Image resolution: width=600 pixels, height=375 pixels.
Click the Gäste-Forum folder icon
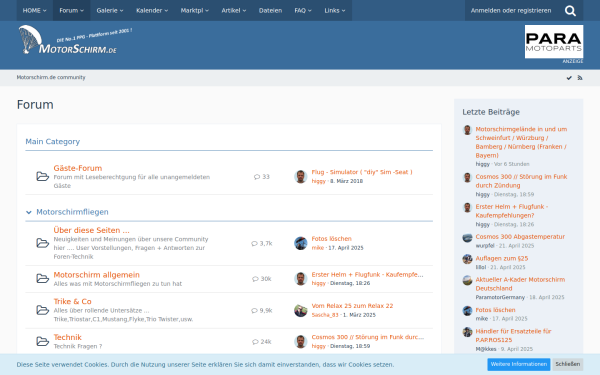(x=42, y=176)
